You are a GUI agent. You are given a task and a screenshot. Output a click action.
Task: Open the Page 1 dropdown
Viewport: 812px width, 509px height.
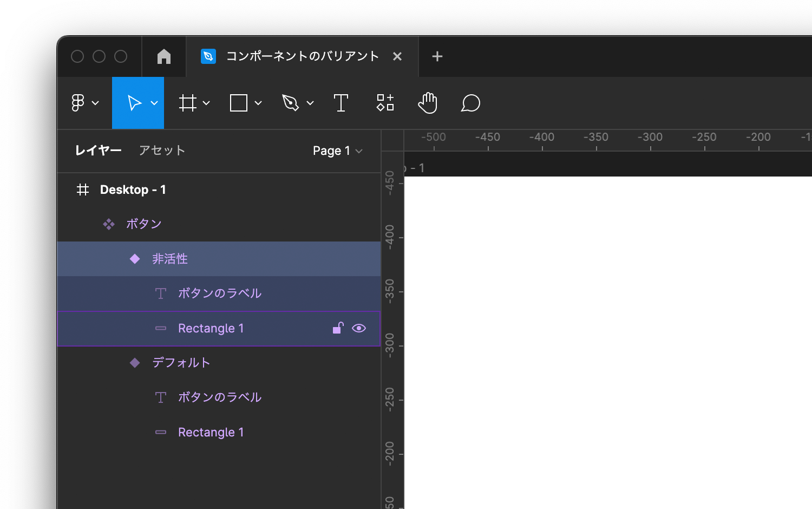337,151
